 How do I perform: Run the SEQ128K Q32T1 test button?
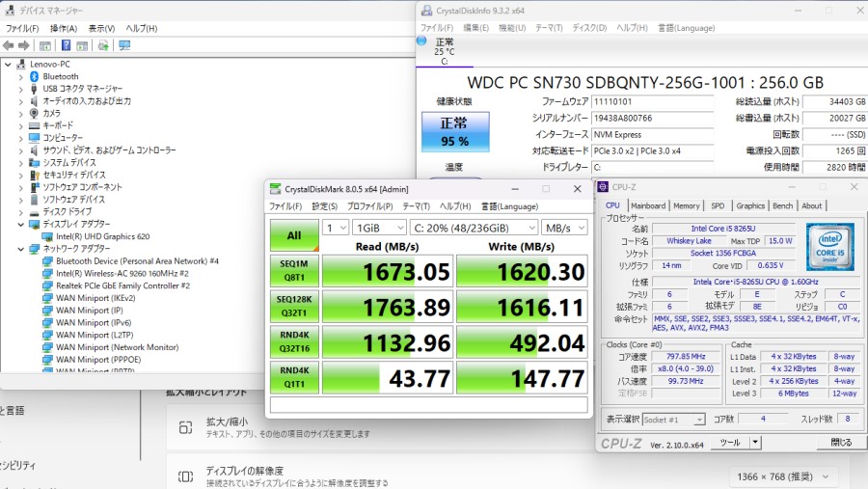(x=294, y=307)
